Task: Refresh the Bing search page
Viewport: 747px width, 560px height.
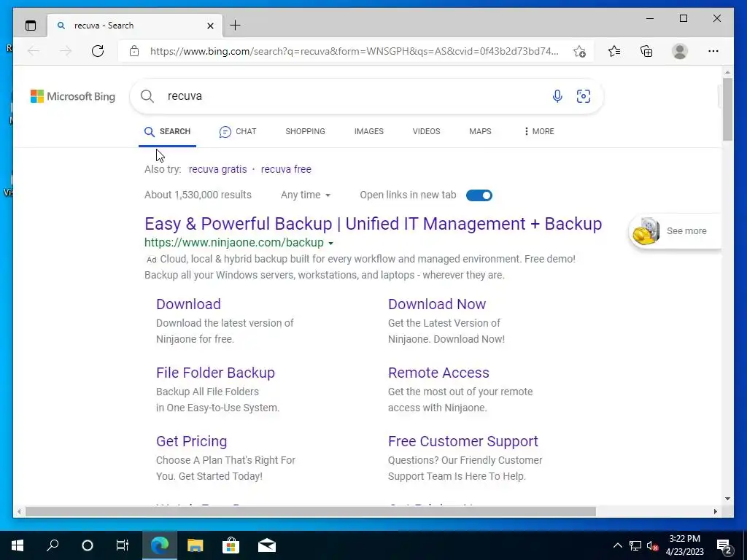Action: tap(98, 51)
